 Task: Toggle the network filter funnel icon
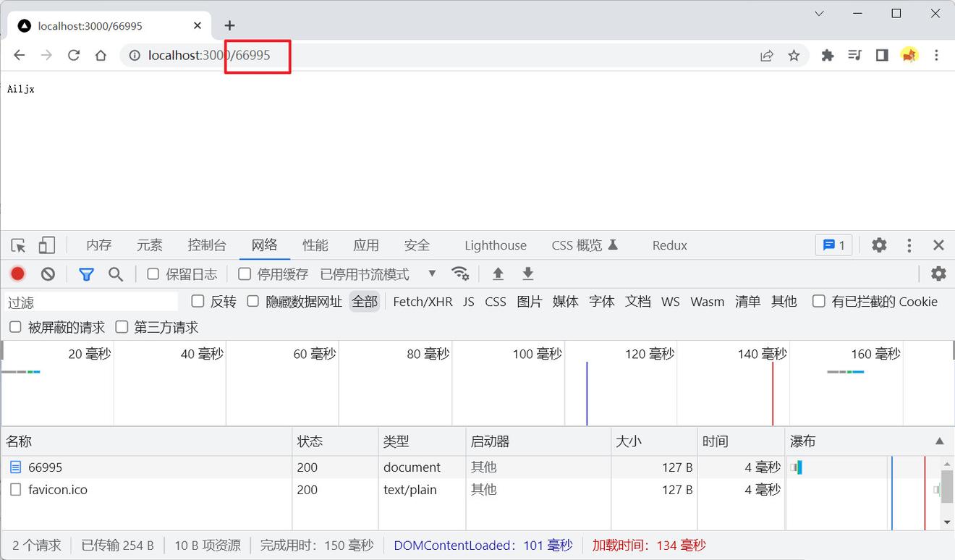(86, 273)
